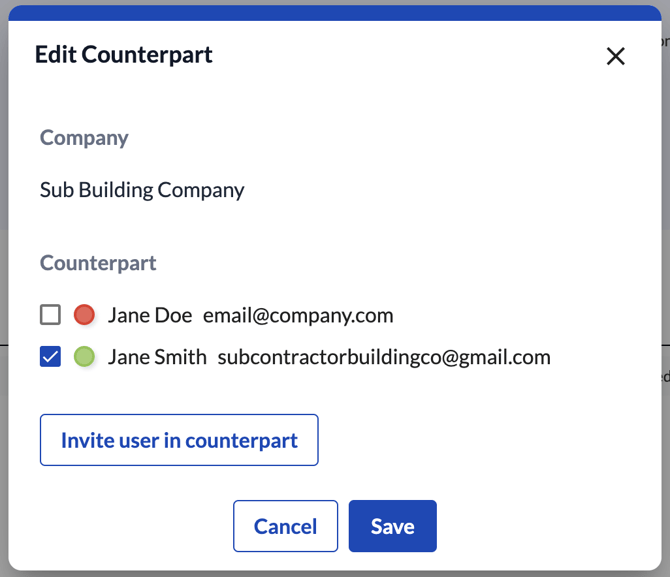Select the Jane Smith name label
The image size is (670, 577).
[157, 356]
